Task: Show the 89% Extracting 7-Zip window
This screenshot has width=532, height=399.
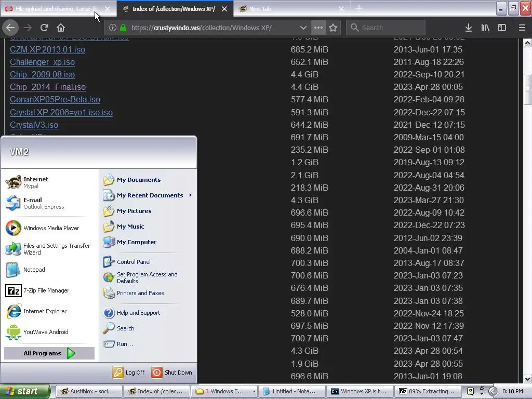Action: coord(427,391)
